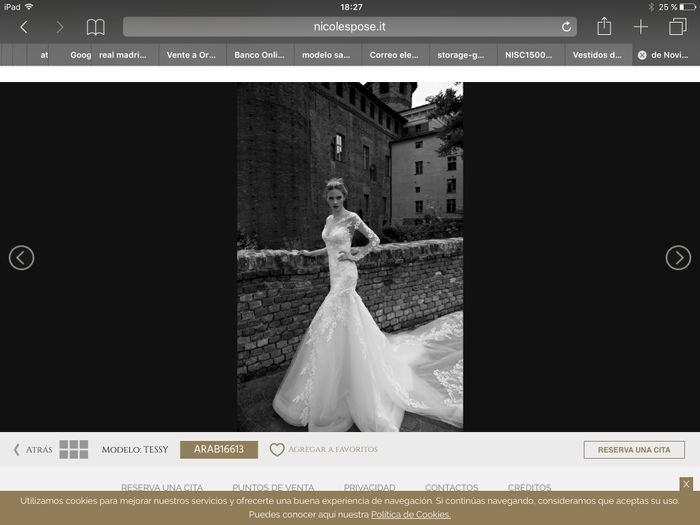
Task: Tap the favorites heart icon
Action: [x=277, y=450]
